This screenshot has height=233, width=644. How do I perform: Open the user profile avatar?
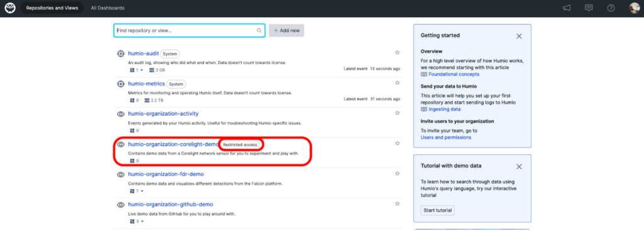coord(634,8)
